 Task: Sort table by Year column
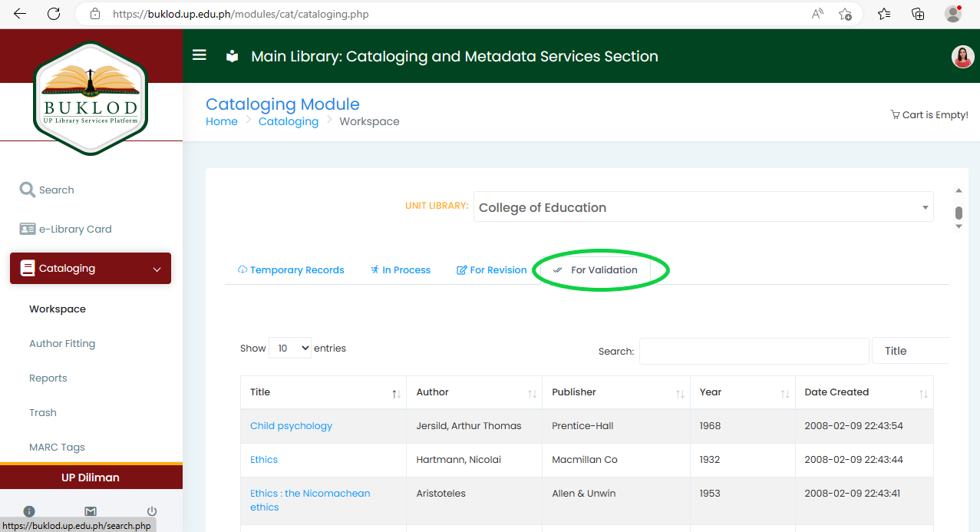[x=741, y=392]
